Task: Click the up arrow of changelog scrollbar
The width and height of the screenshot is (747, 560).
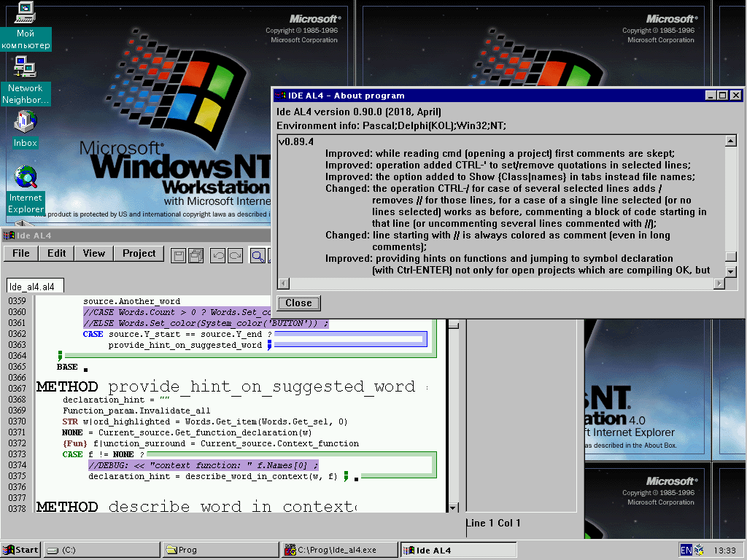Action: (x=731, y=141)
